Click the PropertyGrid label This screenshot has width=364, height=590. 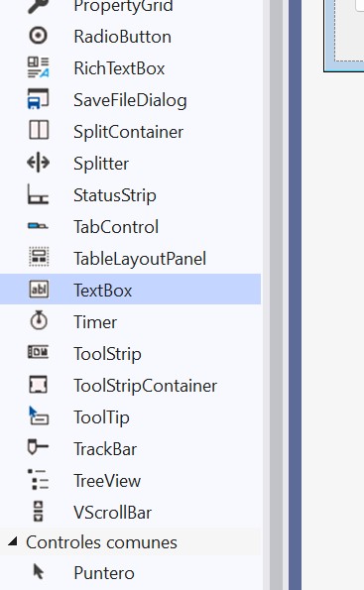[x=123, y=7]
